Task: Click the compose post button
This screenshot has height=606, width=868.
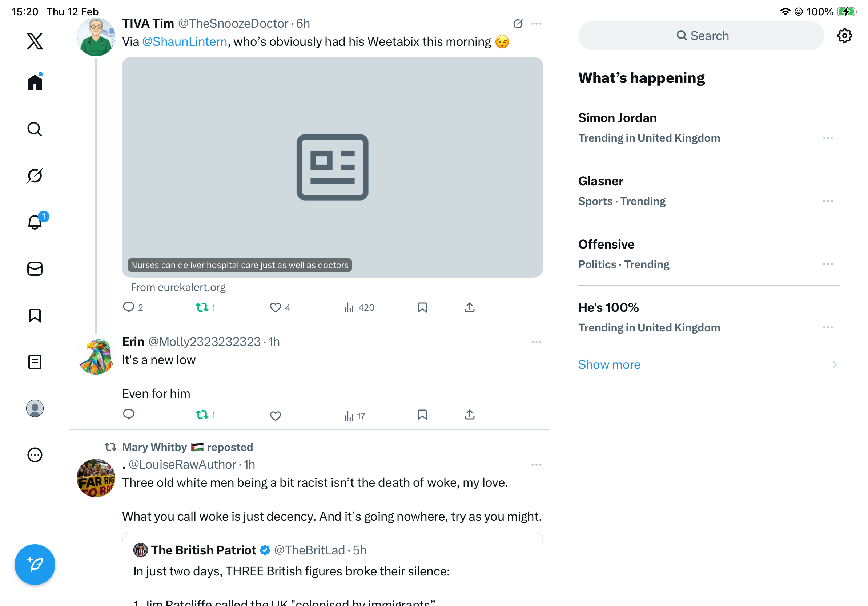Action: pyautogui.click(x=35, y=565)
